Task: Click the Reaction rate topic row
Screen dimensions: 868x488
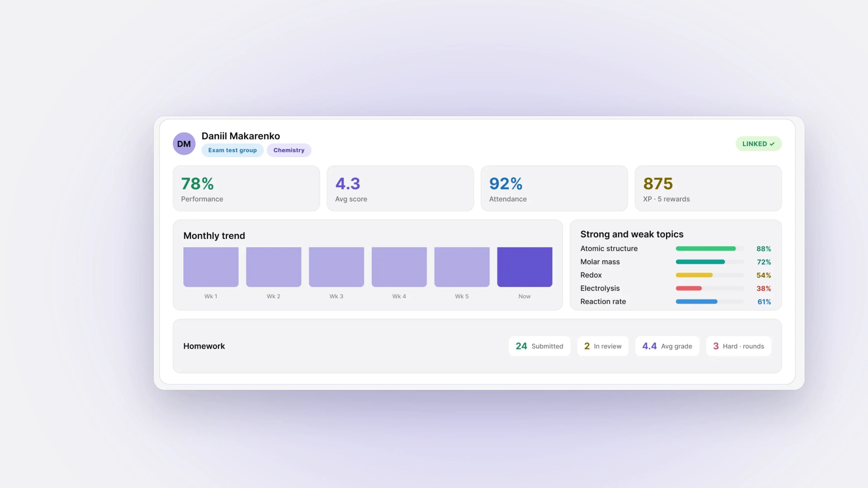Action: [676, 302]
